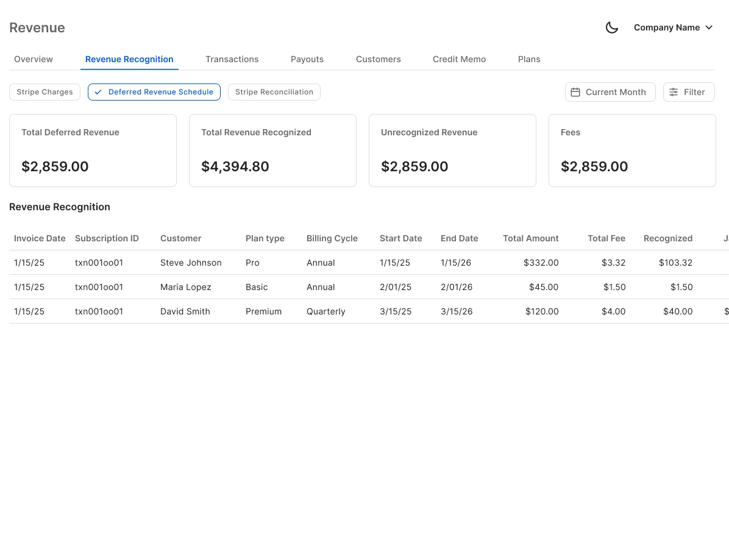Screen dimensions: 729x560
Task: Open the Company Name dropdown
Action: (673, 28)
